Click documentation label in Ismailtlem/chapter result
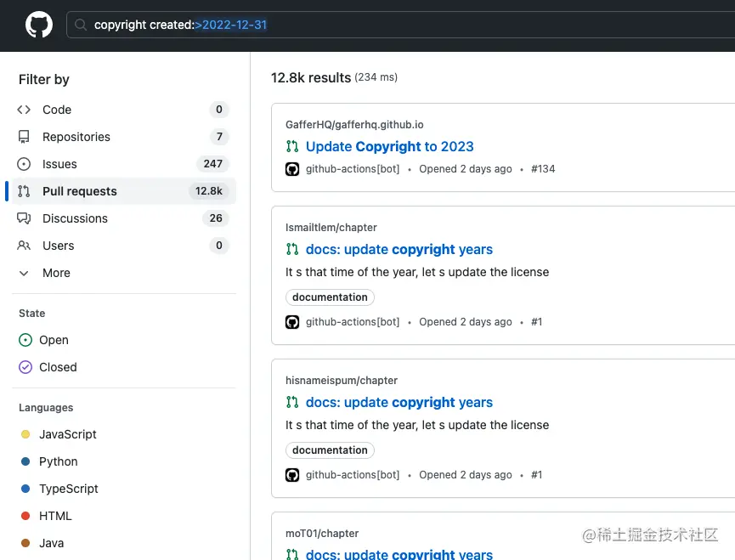Image resolution: width=735 pixels, height=560 pixels. point(330,297)
